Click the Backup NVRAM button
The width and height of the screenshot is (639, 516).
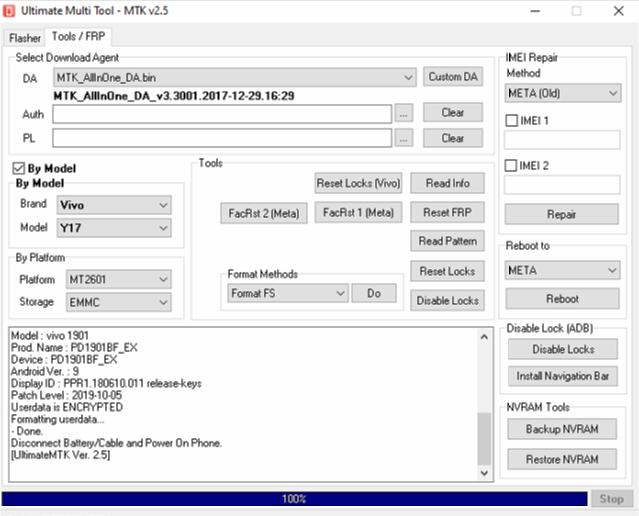(562, 429)
